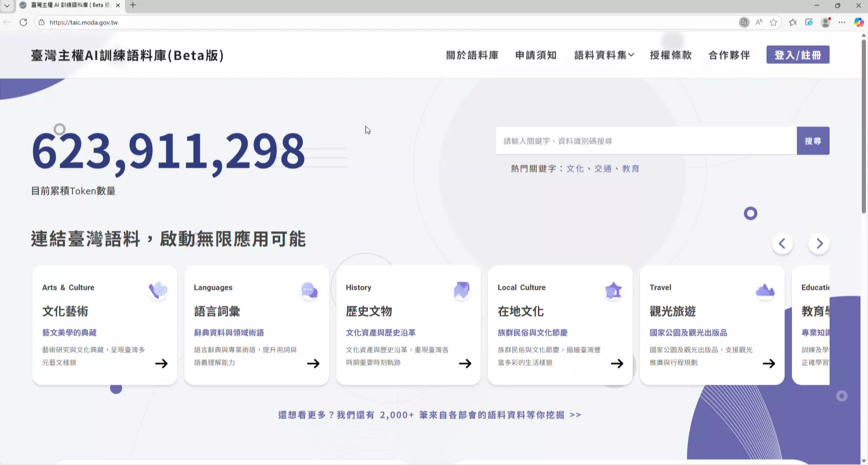Click the 登入/註冊 button
The width and height of the screenshot is (868, 465).
[x=797, y=55]
